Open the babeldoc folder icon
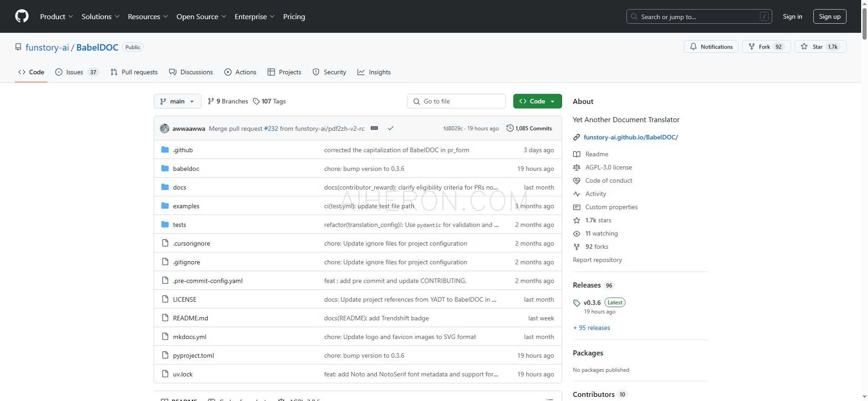Screen dimensions: 868x401 tap(165, 169)
